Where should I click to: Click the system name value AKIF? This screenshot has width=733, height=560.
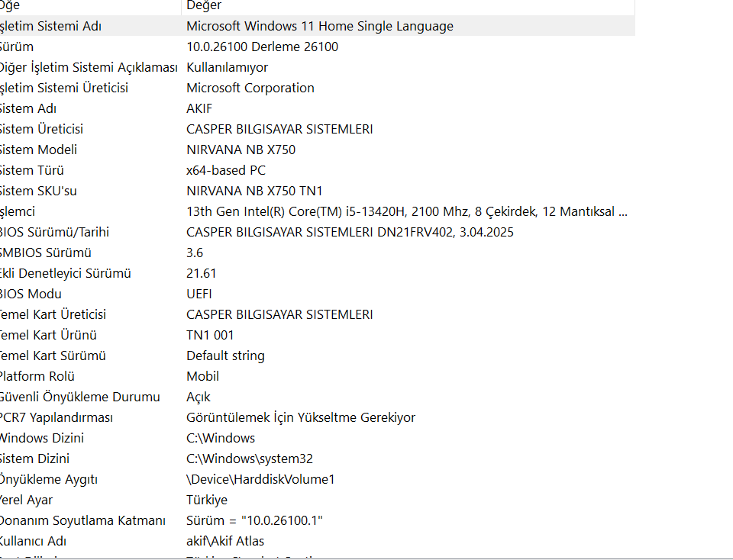pyautogui.click(x=199, y=108)
